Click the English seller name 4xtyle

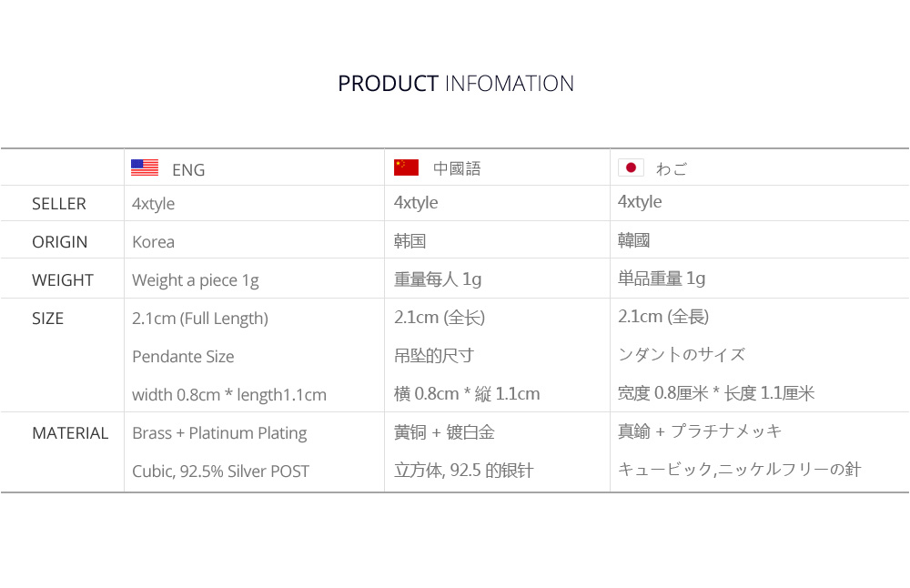click(x=153, y=204)
